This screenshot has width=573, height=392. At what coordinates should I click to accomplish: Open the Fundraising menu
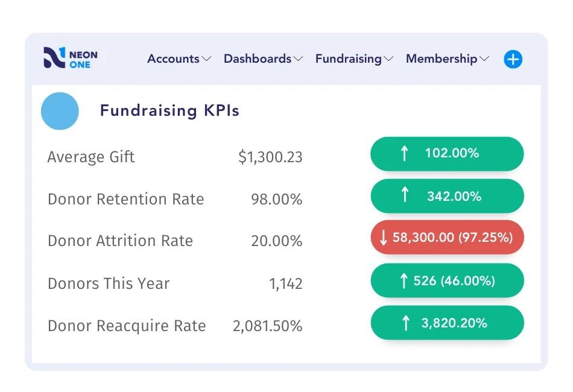click(x=349, y=58)
